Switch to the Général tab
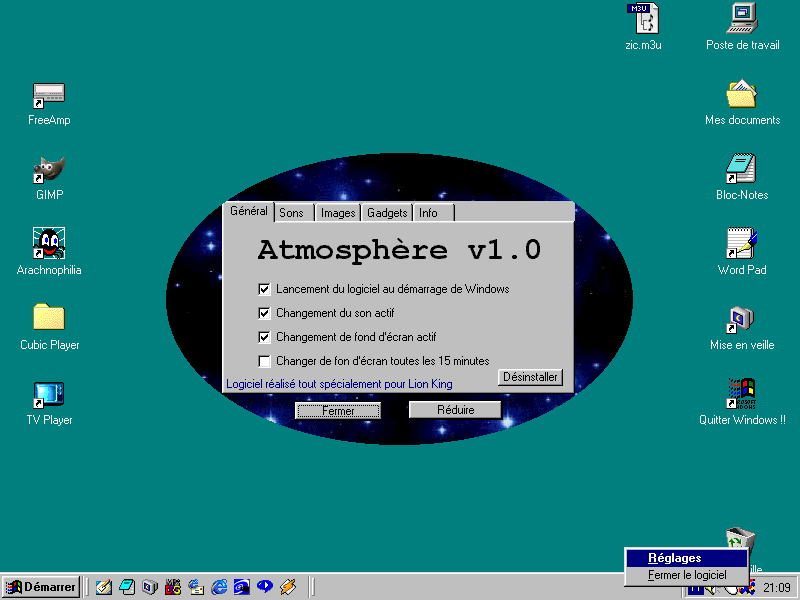The height and width of the screenshot is (600, 800). 248,211
